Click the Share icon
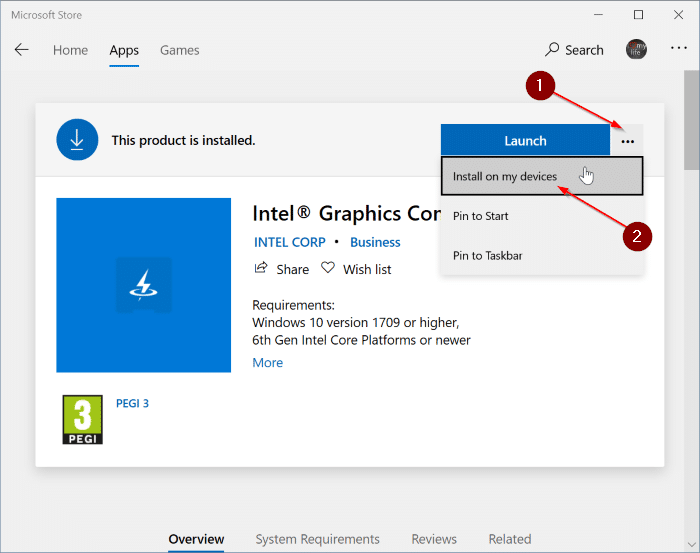The height and width of the screenshot is (553, 700). [261, 268]
